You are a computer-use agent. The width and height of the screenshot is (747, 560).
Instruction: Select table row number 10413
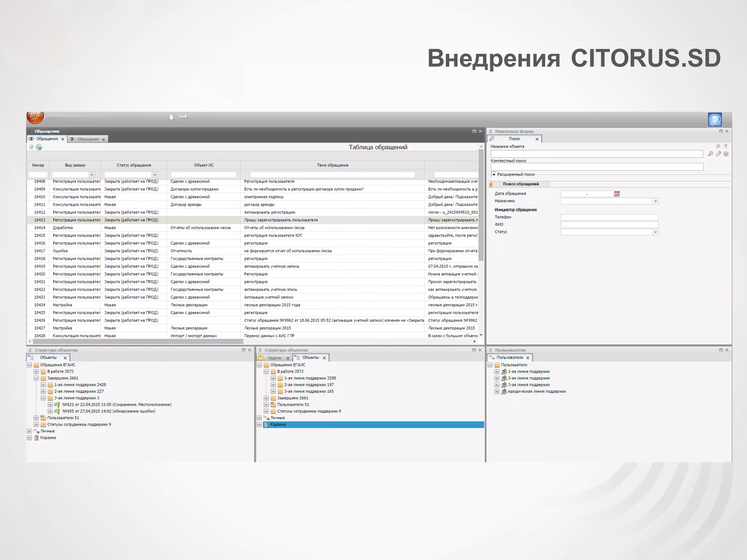point(252,220)
